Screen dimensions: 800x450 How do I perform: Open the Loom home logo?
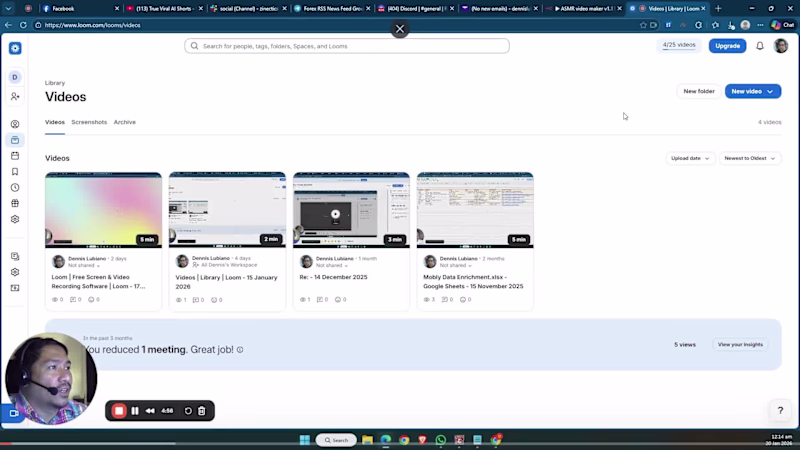pyautogui.click(x=15, y=48)
